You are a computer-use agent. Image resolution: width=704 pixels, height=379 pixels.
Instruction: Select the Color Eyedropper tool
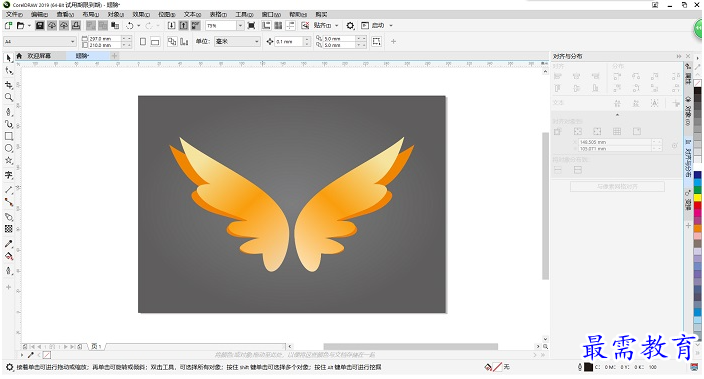pos(9,244)
